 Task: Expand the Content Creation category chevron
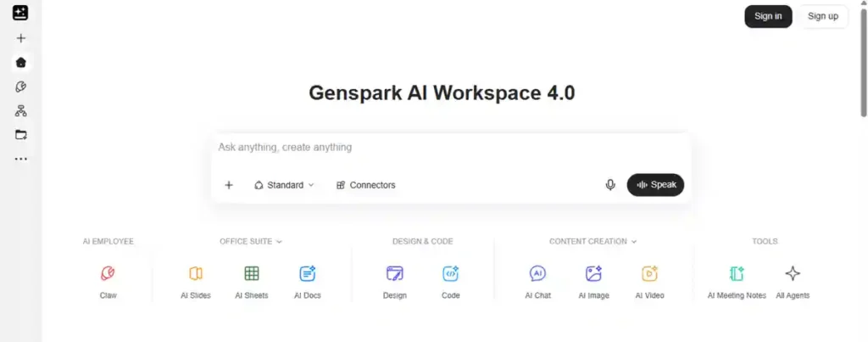coord(634,242)
